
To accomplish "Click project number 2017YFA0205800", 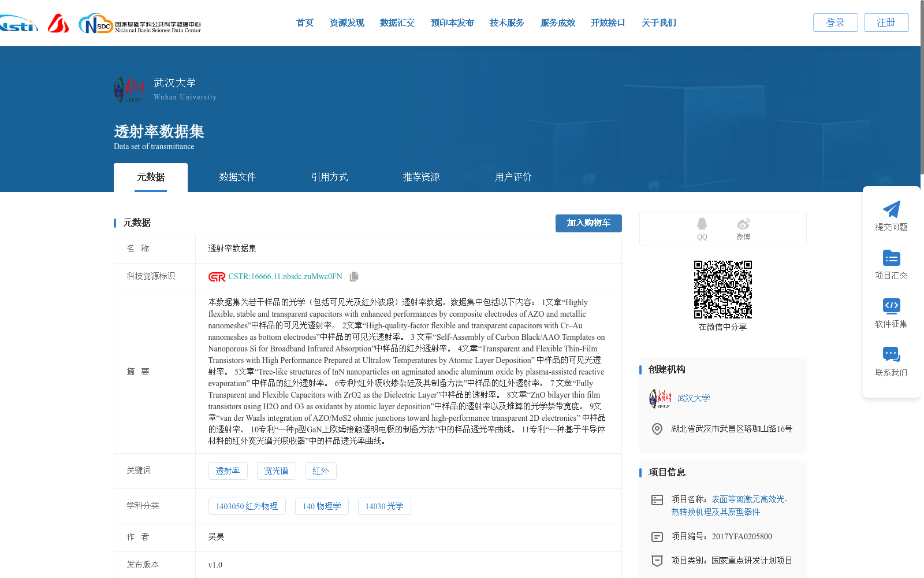I will (742, 537).
